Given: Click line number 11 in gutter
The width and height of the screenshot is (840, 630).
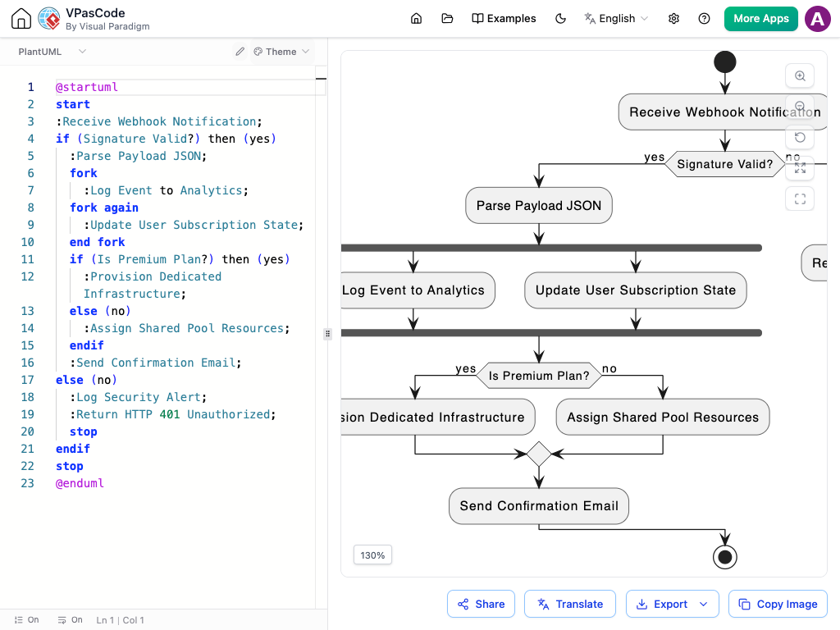Looking at the screenshot, I should click(x=27, y=259).
